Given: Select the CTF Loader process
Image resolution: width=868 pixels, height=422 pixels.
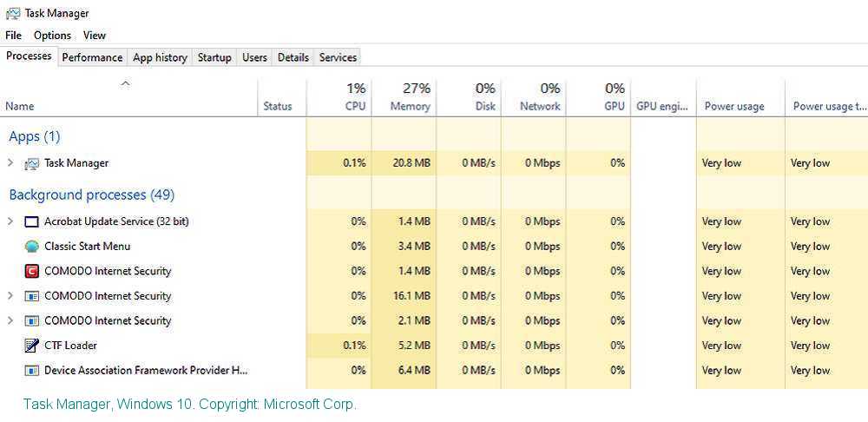Looking at the screenshot, I should [434, 346].
